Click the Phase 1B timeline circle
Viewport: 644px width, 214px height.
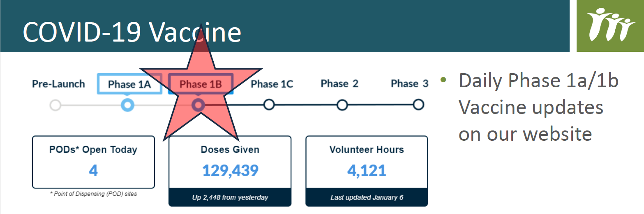(x=198, y=105)
